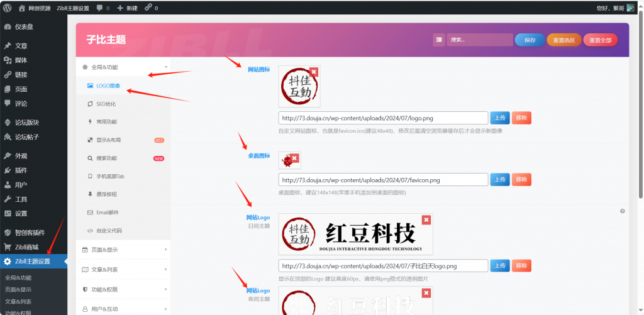Remove the 桌面图标 preview with red X
This screenshot has width=644, height=315.
coord(294,158)
